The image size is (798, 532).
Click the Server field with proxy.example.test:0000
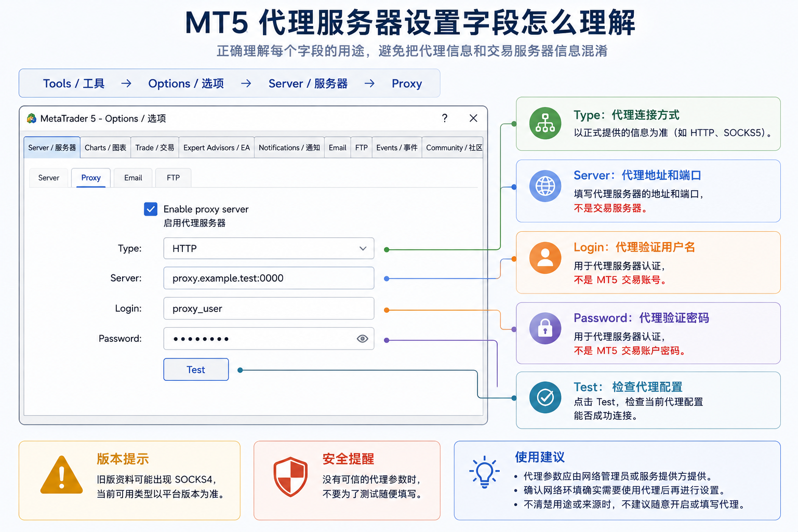[269, 278]
